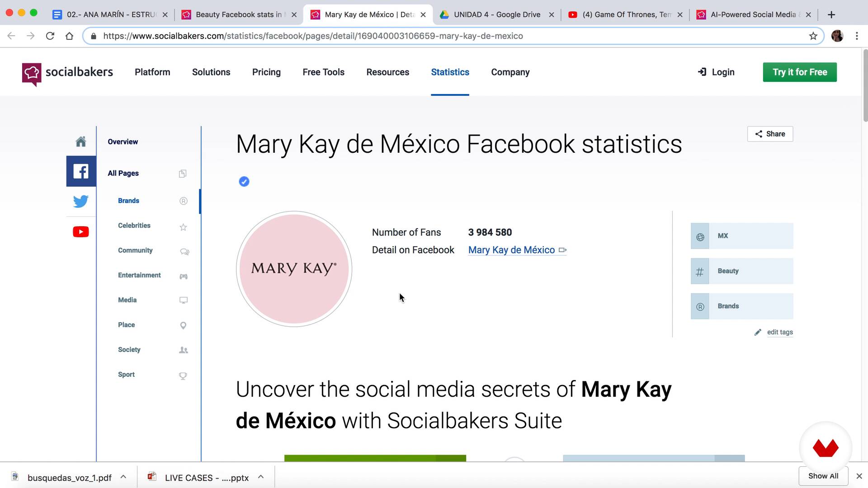Click the pencil icon beside edit tags
This screenshot has height=488, width=868.
point(758,333)
